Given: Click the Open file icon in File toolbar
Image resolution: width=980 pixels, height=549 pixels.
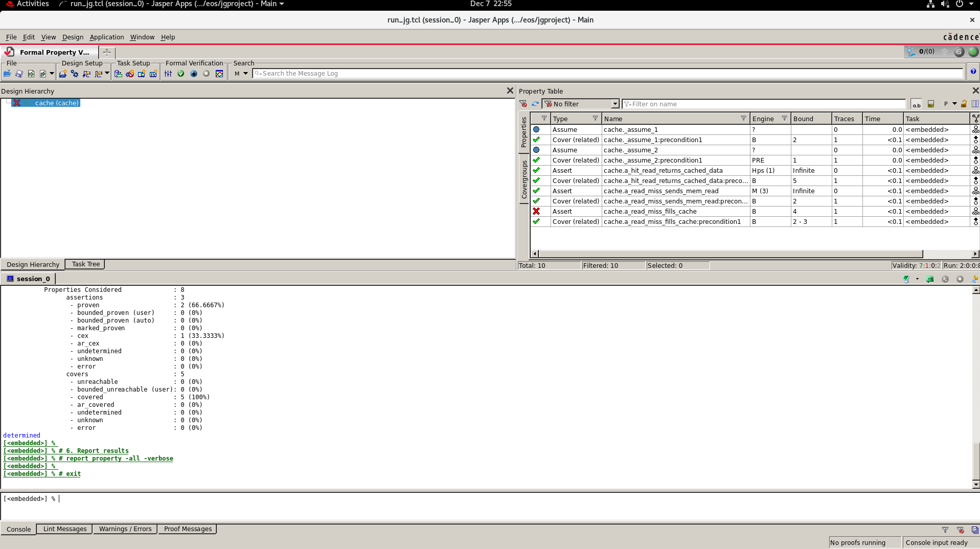Looking at the screenshot, I should tap(7, 74).
